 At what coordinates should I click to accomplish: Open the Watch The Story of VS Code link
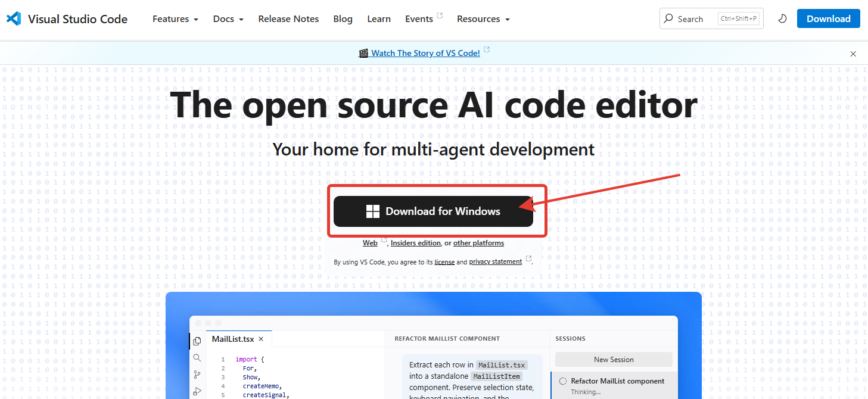pyautogui.click(x=425, y=53)
